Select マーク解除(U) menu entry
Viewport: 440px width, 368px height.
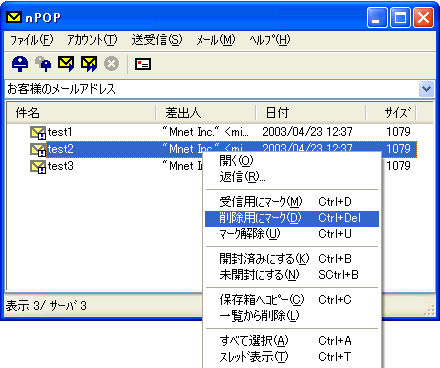pyautogui.click(x=292, y=234)
